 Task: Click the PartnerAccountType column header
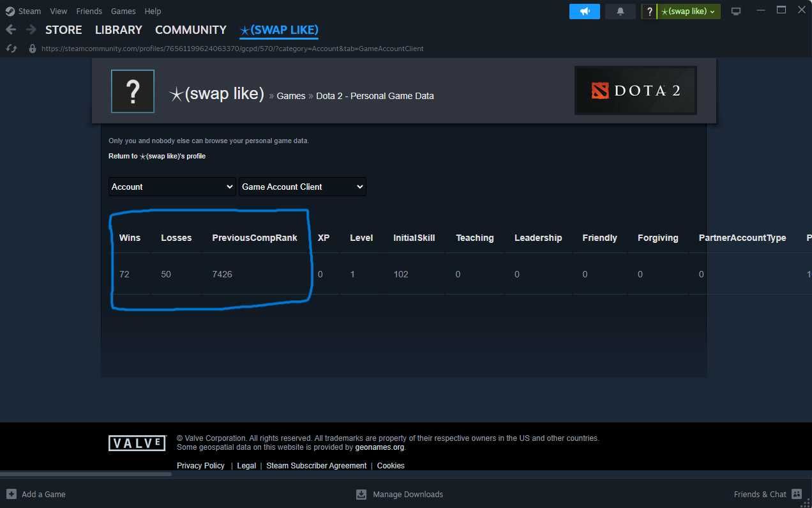pos(742,238)
